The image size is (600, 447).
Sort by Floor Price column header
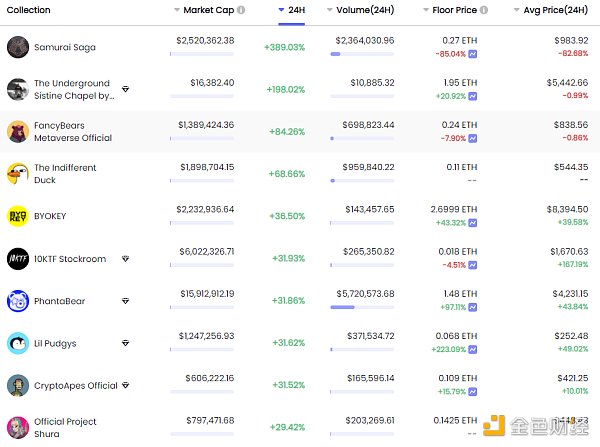tap(455, 10)
